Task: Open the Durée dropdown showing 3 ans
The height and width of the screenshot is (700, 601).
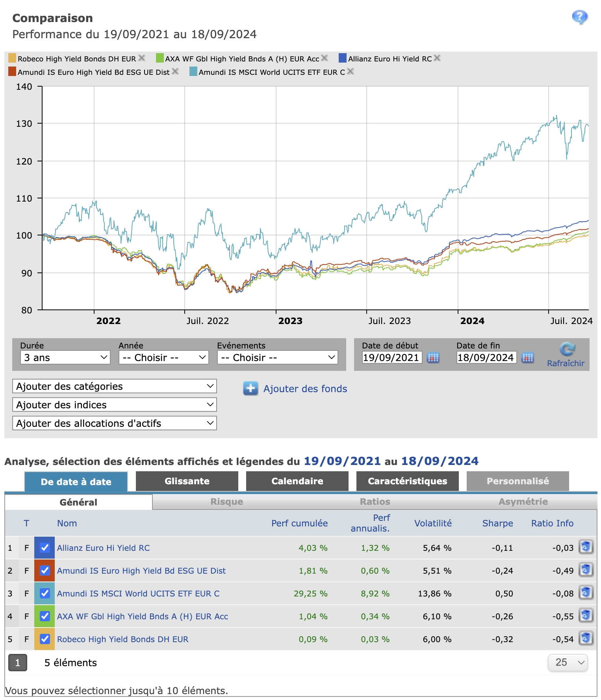Action: pos(65,357)
